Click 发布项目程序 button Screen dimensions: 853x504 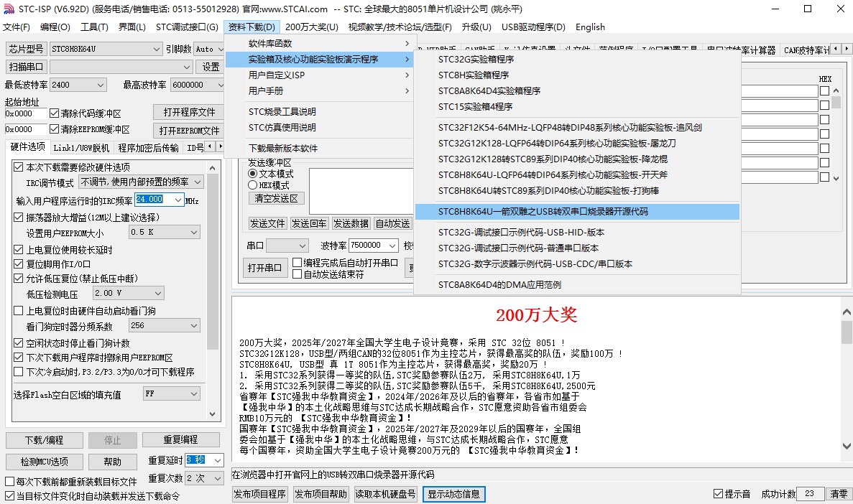tap(259, 494)
